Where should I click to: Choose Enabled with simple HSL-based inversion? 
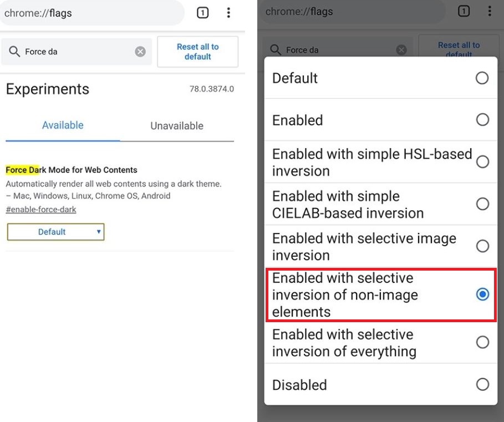[381, 162]
